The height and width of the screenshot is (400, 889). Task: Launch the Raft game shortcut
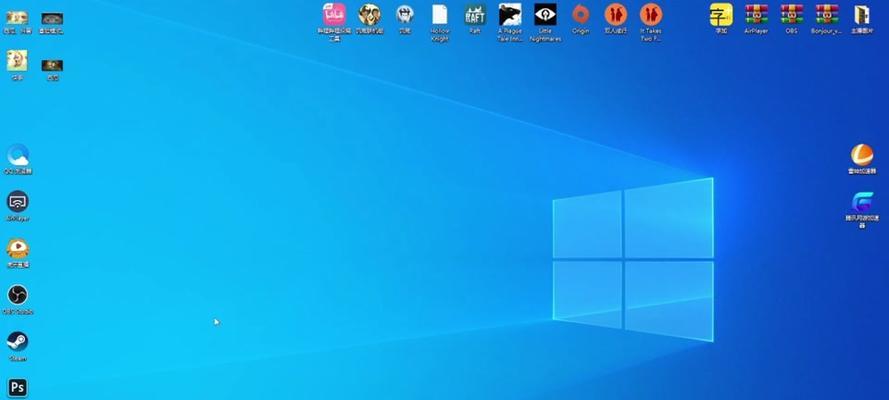tap(475, 14)
